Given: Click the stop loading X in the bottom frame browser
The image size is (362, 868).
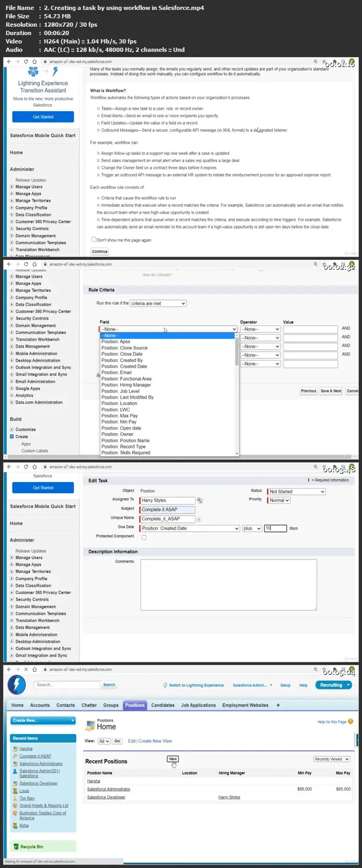Looking at the screenshot, I should 26,670.
